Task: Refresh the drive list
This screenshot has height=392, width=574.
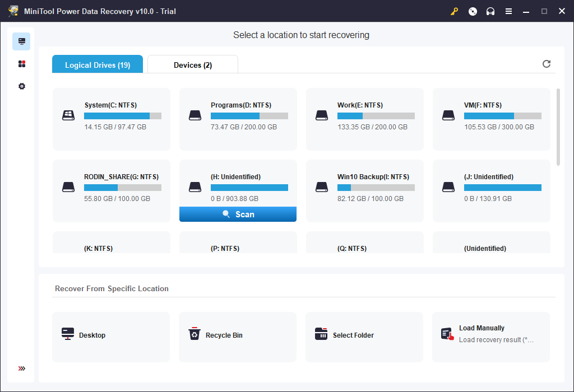Action: 547,64
